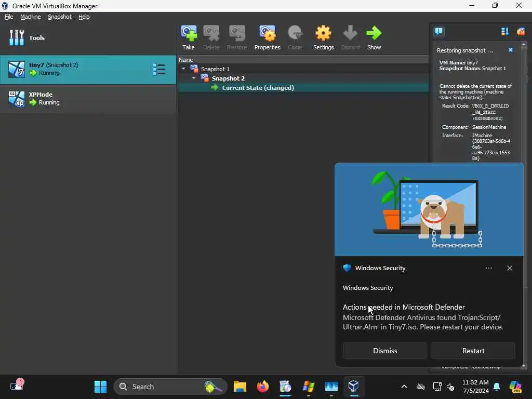Show hidden system tray icons
This screenshot has width=532, height=399.
(404, 387)
